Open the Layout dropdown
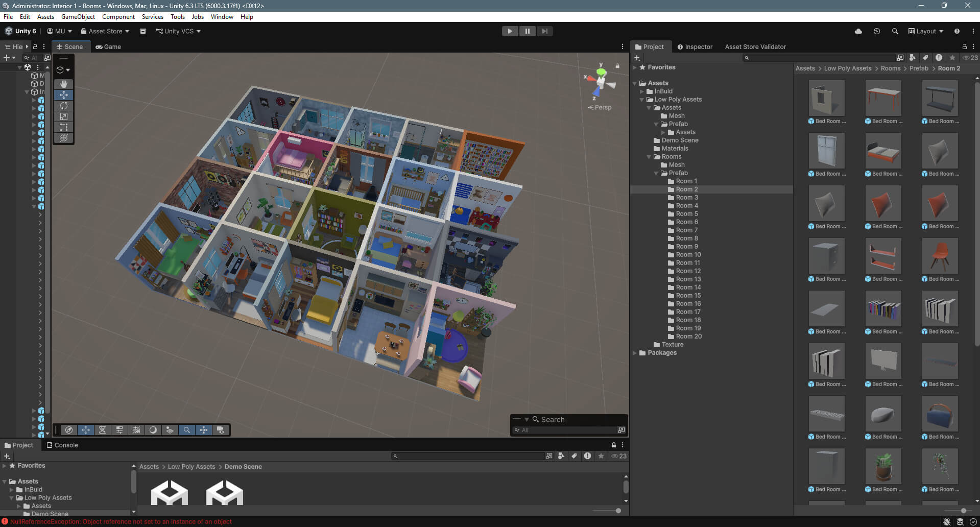 coord(926,31)
